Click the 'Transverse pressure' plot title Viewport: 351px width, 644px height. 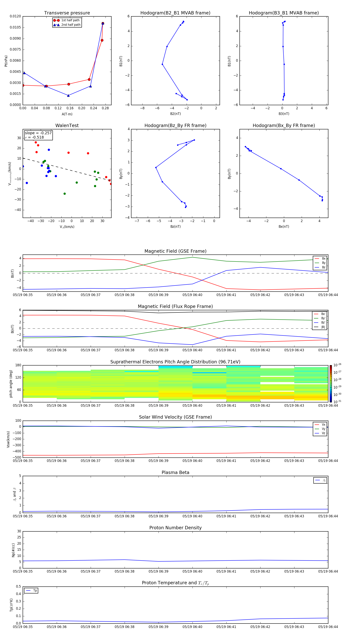coord(67,13)
